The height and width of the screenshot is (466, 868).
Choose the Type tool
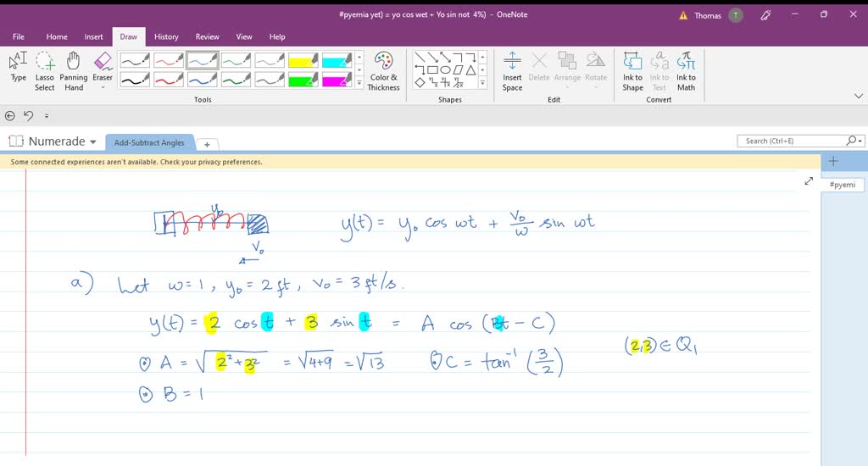18,70
